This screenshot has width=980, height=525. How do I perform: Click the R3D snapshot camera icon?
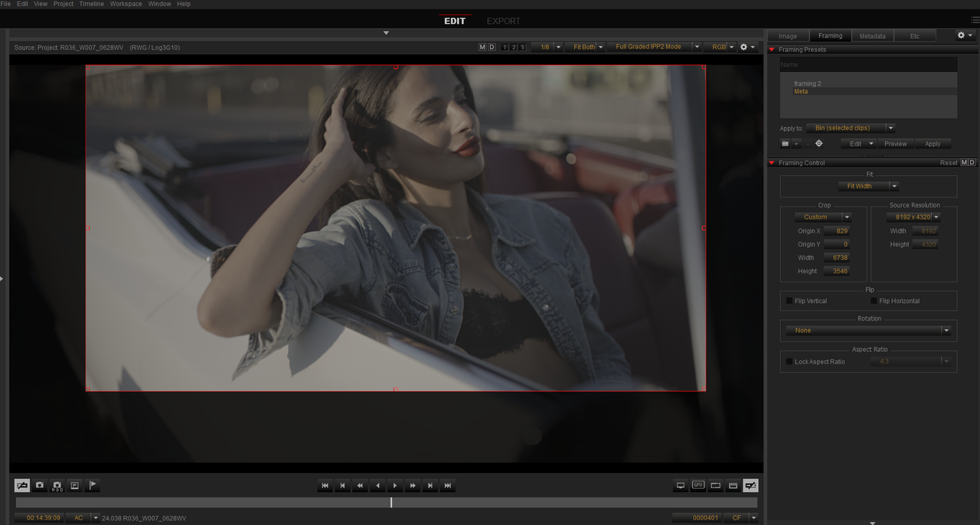(57, 485)
